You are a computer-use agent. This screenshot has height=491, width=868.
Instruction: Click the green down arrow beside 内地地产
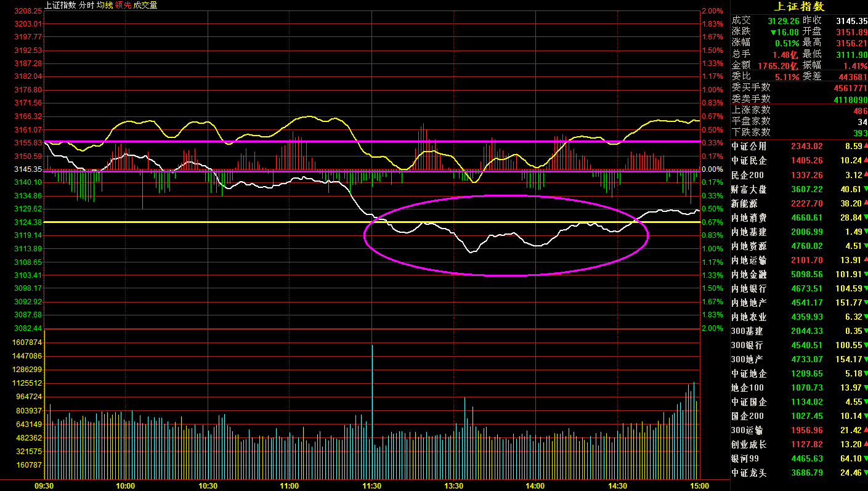865,302
